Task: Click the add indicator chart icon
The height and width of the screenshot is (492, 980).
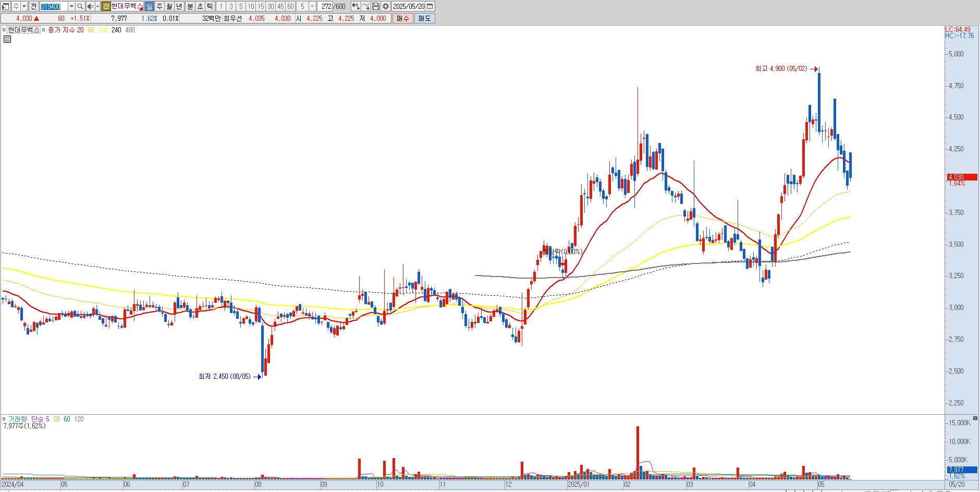Action: coord(356,6)
